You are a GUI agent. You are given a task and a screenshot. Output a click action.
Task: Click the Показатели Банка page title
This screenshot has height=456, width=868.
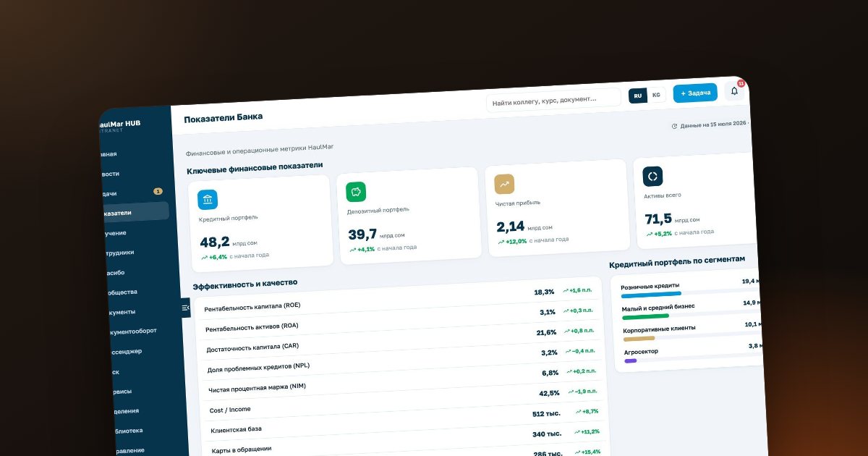[223, 117]
